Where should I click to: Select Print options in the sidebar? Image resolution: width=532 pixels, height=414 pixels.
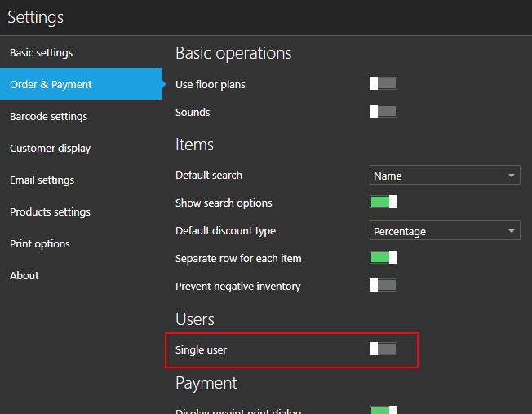click(39, 244)
